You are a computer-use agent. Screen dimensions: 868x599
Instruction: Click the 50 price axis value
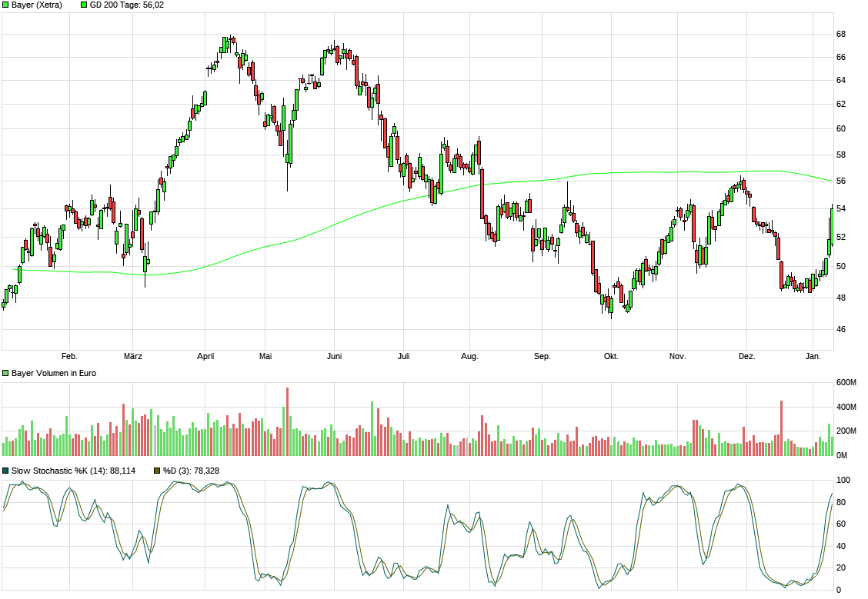tap(841, 267)
